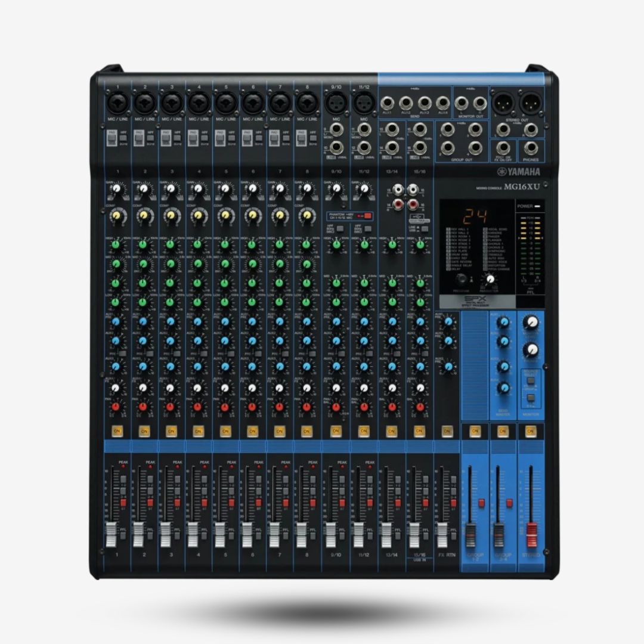Viewport: 644px width, 644px height.
Task: Adjust the white AUX4/FX knob on channel 6
Action: (252, 388)
